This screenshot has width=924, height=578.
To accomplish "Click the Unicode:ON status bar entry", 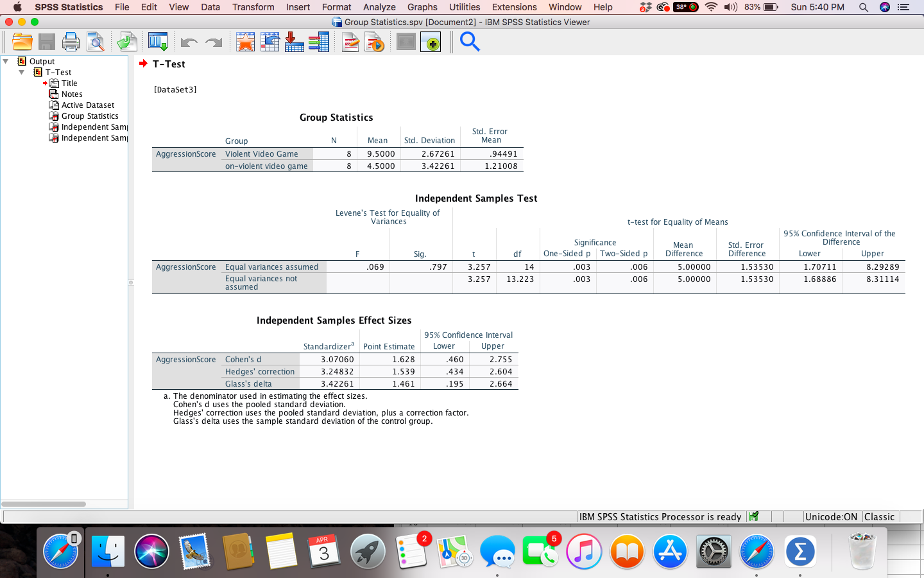I will (831, 517).
